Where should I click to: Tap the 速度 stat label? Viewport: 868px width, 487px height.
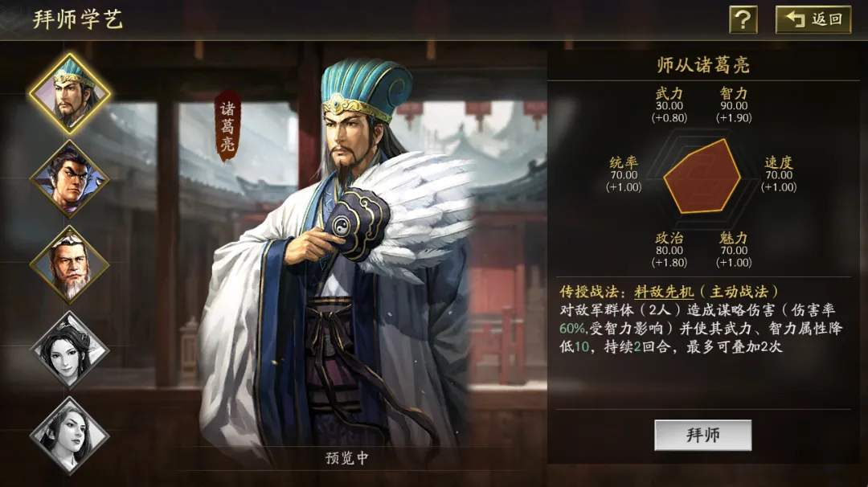point(779,162)
